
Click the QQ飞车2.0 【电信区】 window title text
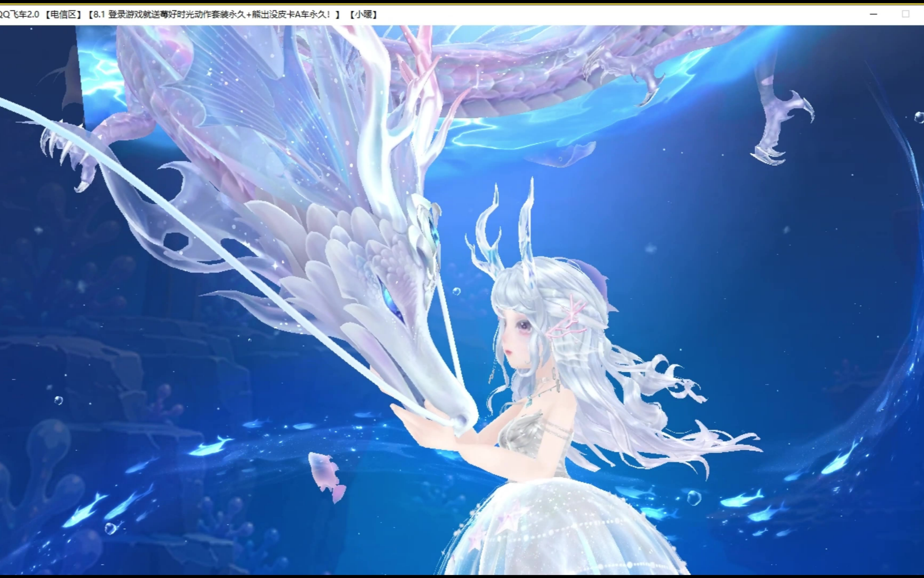[x=41, y=15]
